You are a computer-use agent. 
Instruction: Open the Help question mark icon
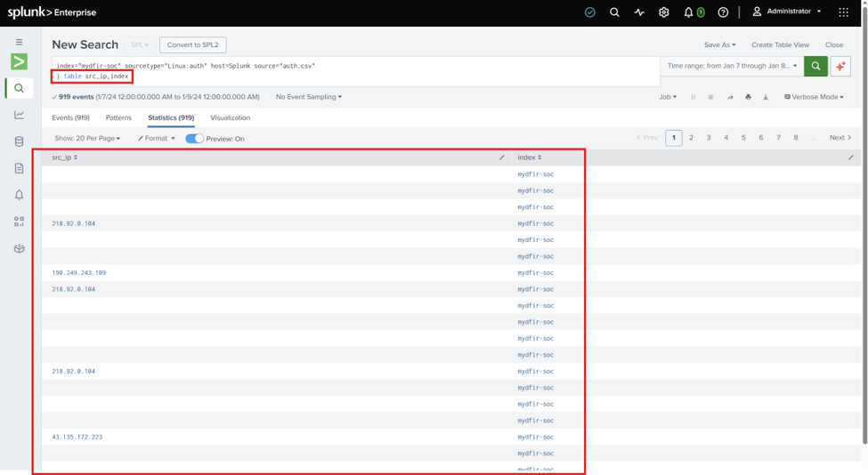(x=723, y=12)
